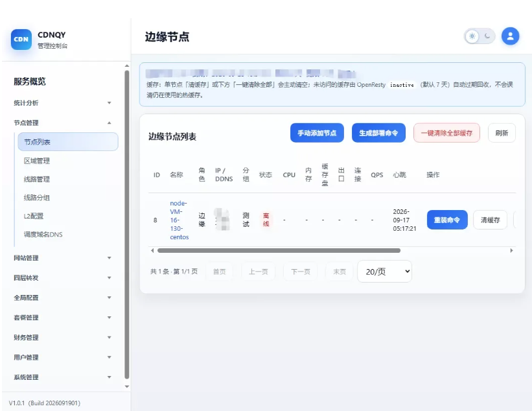The width and height of the screenshot is (532, 411).
Task: Expand the 系统管理 menu
Action: click(62, 377)
